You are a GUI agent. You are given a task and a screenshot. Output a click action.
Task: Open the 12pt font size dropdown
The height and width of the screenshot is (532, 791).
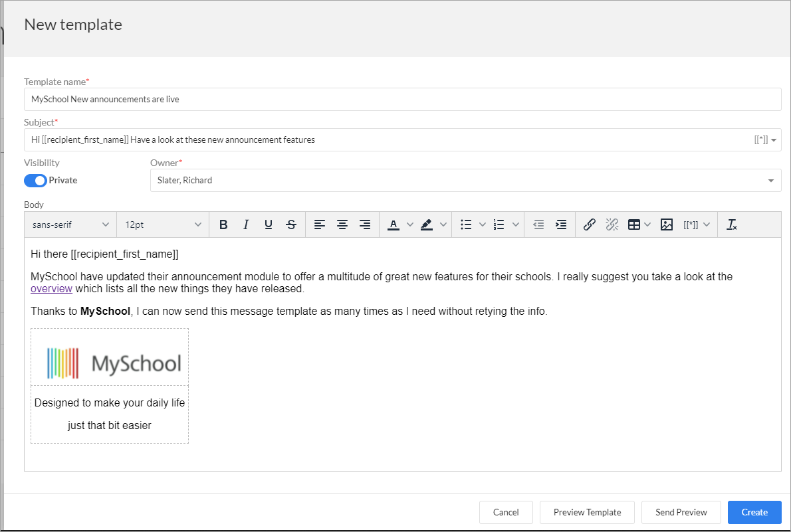[x=163, y=225]
